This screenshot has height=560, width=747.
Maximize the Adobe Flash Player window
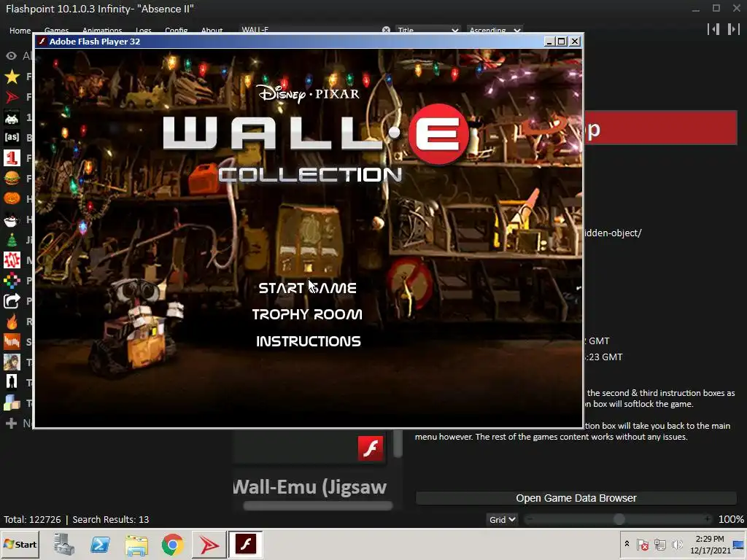[562, 42]
